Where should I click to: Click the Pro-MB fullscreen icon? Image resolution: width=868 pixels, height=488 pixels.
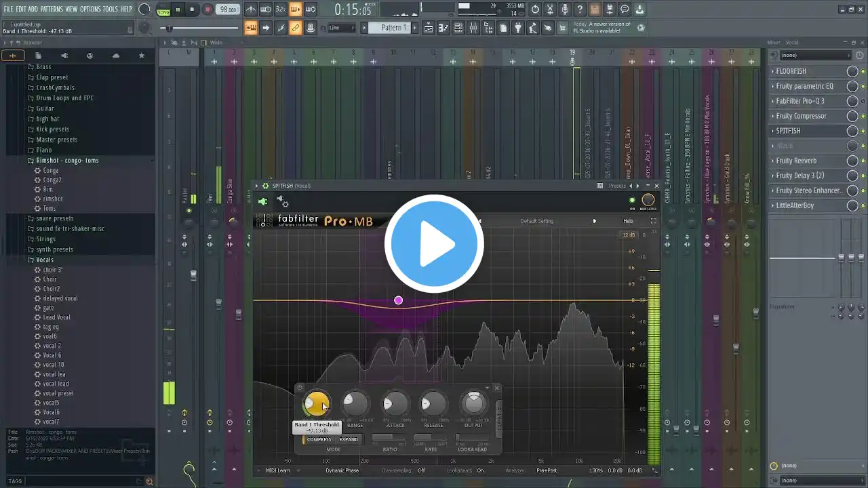click(x=654, y=221)
